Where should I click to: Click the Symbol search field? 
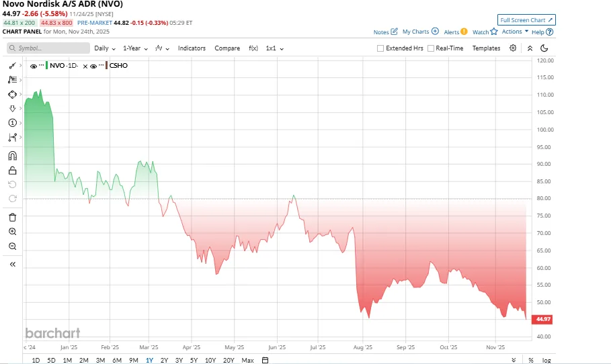[48, 48]
